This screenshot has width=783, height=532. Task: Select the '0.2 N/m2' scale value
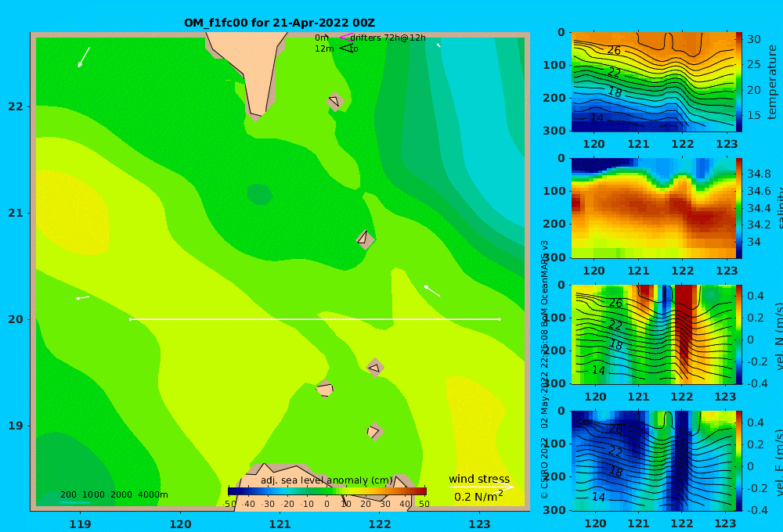tap(478, 497)
